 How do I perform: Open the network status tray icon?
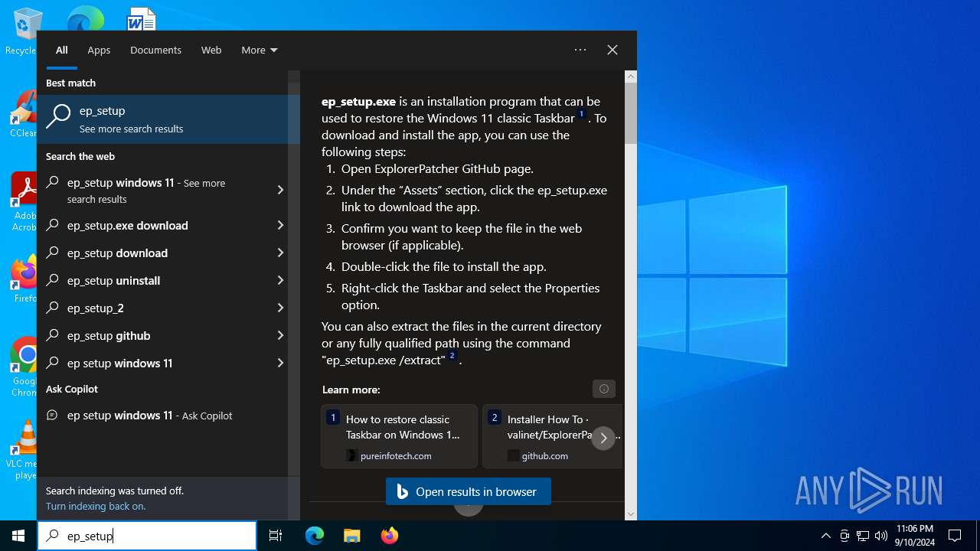863,536
